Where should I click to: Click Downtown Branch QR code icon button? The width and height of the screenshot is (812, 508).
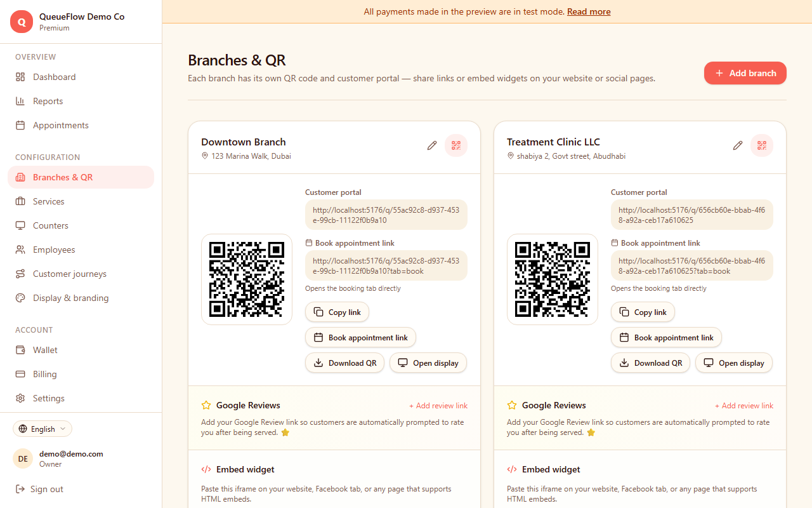click(x=456, y=145)
